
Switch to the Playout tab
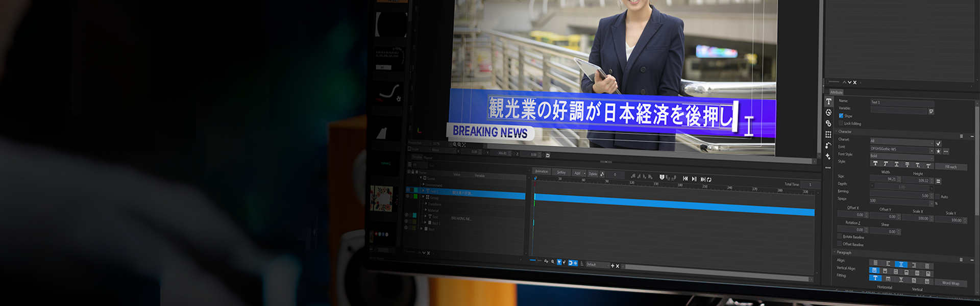tap(428, 158)
